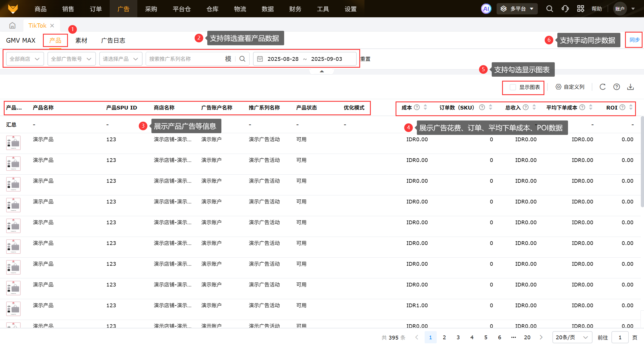The height and width of the screenshot is (345, 644).
Task: Download the table data
Action: click(x=630, y=87)
